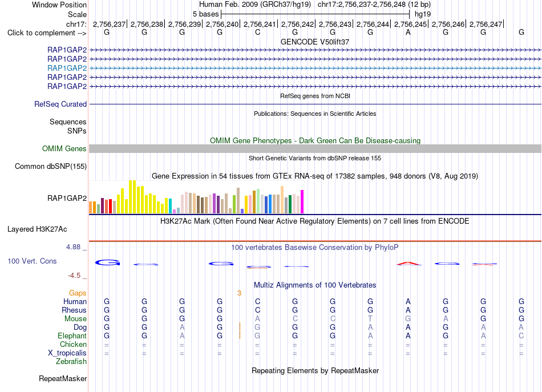Viewport: 542px width, 392px height.
Task: Click the 100 Vert. Cons track label
Action: (x=32, y=261)
